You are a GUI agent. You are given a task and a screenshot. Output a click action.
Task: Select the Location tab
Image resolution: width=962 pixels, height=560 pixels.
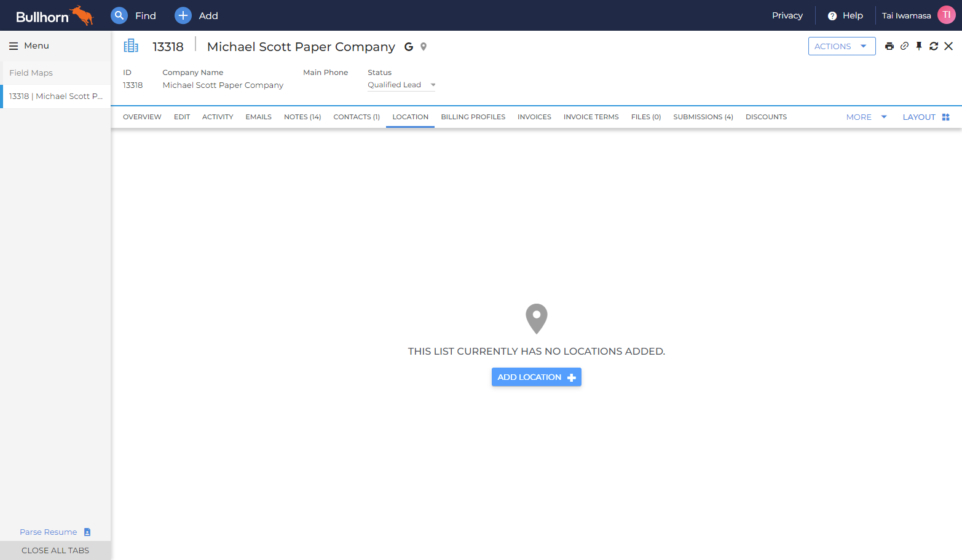click(x=410, y=117)
